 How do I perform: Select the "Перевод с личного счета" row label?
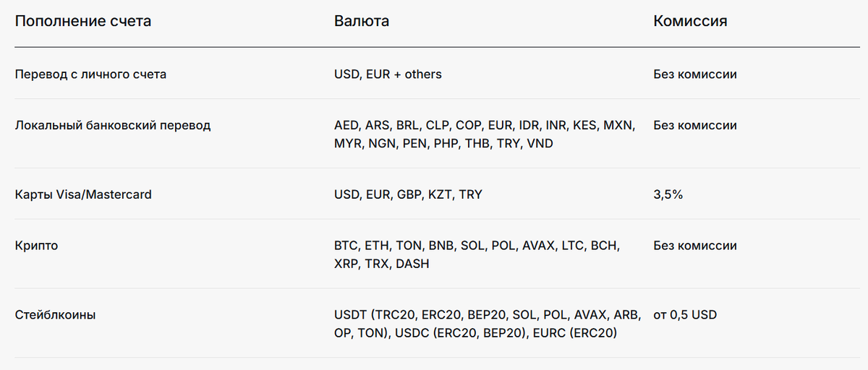click(90, 74)
